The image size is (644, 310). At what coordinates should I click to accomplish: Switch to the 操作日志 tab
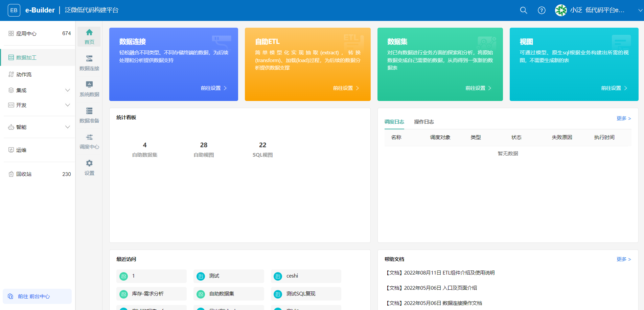(424, 122)
